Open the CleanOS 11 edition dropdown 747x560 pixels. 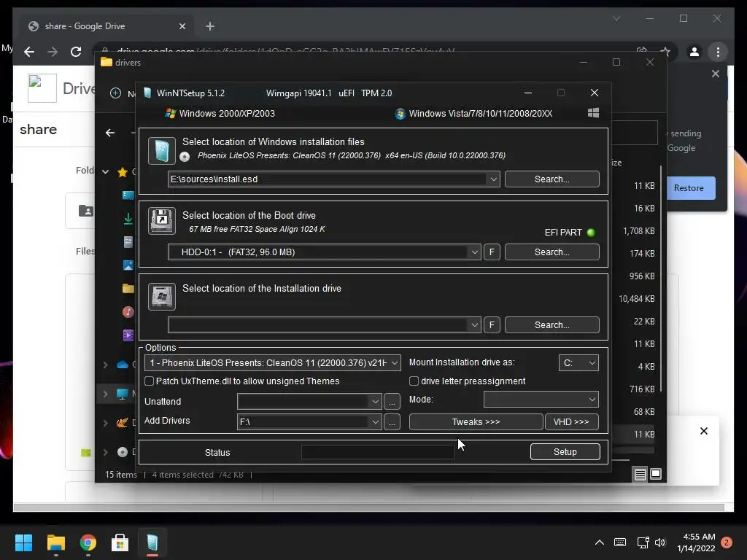pos(395,363)
